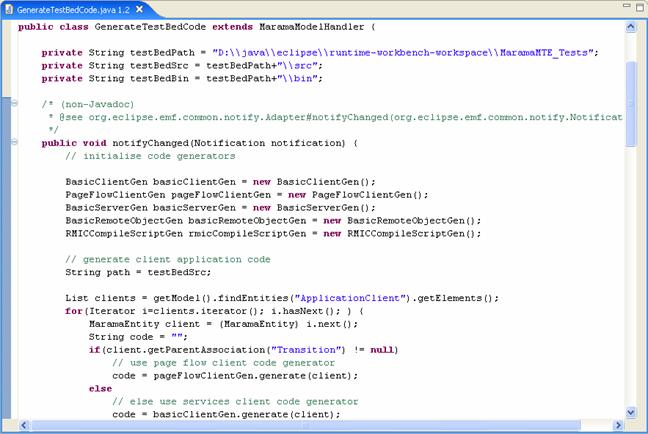Click 'String path = testBedSrc;' line
Image resolution: width=648 pixels, height=434 pixels.
point(138,272)
